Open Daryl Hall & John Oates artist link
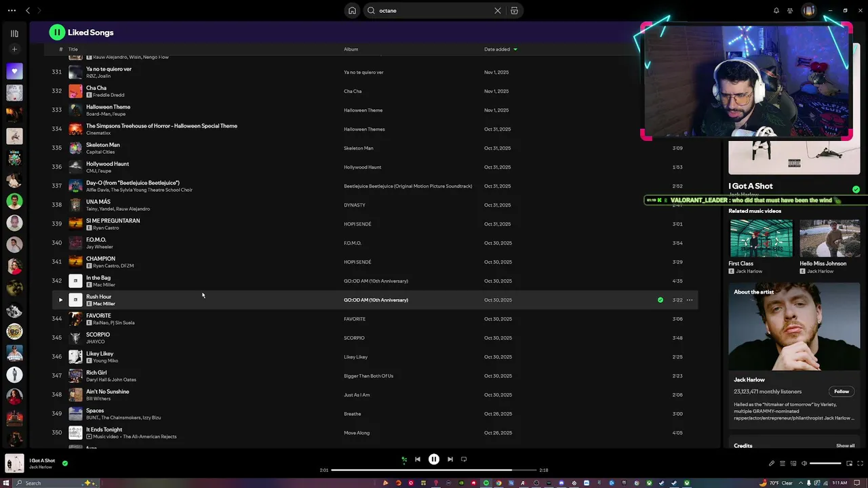This screenshot has height=488, width=868. point(111,380)
